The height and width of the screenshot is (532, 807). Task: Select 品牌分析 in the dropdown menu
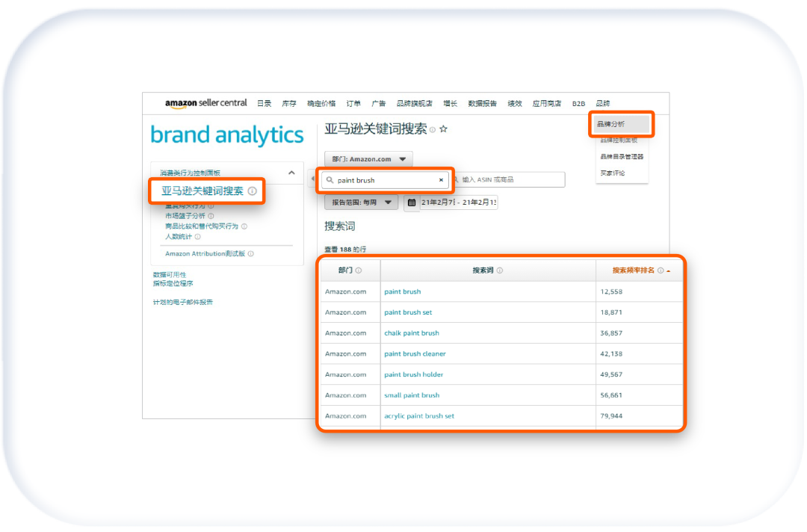[x=621, y=124]
